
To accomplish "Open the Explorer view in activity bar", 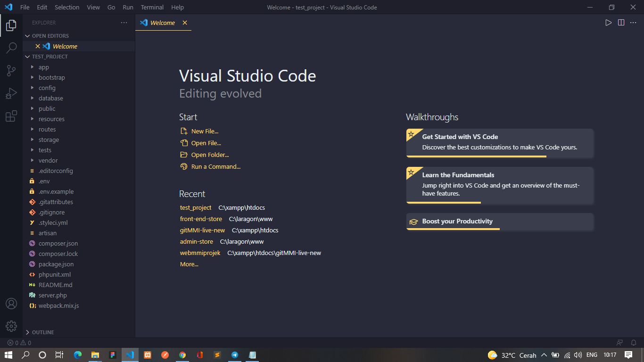I will point(11,25).
